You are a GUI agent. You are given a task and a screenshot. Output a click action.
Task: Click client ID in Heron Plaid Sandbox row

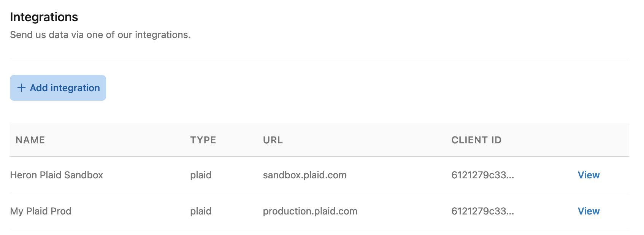click(x=482, y=175)
